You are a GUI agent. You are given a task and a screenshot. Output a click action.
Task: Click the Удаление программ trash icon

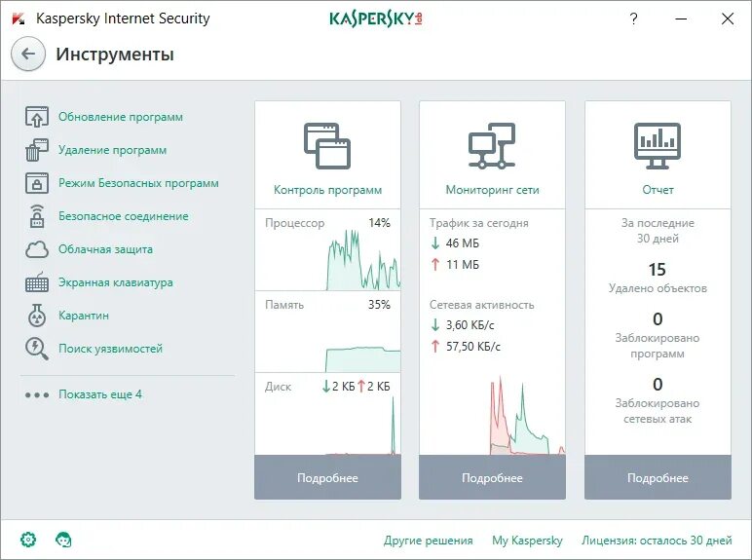37,150
